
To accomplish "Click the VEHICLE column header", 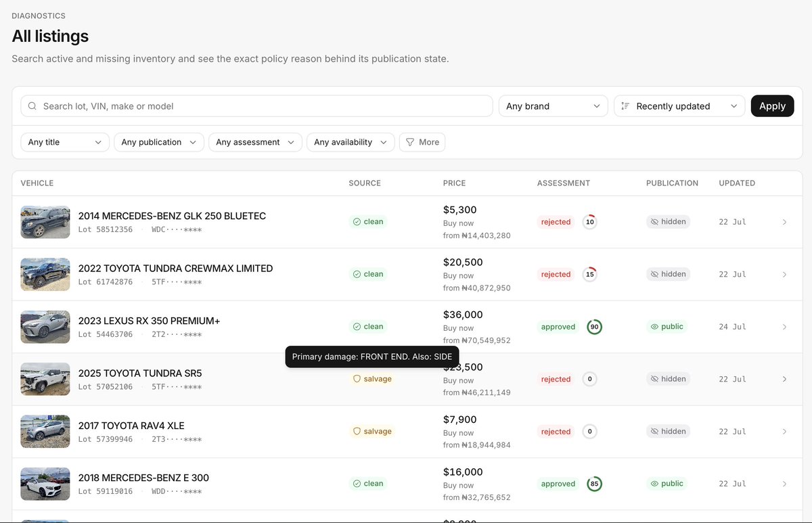I will click(x=37, y=183).
